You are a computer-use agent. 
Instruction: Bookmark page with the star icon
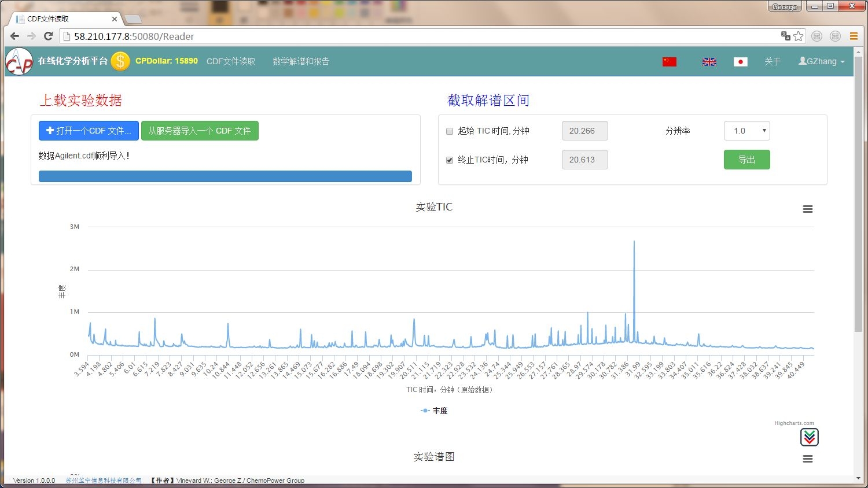tap(799, 36)
